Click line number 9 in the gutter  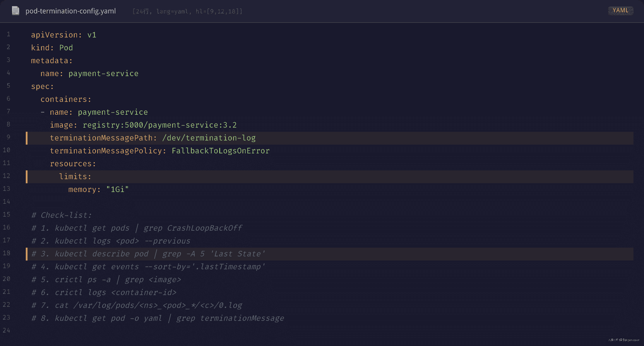[8, 137]
